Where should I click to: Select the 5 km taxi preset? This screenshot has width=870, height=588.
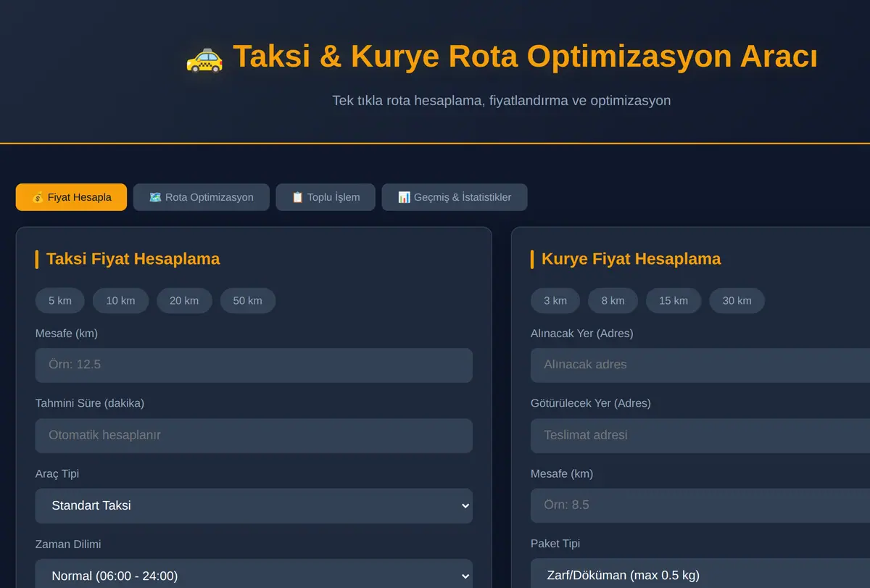[x=60, y=301]
